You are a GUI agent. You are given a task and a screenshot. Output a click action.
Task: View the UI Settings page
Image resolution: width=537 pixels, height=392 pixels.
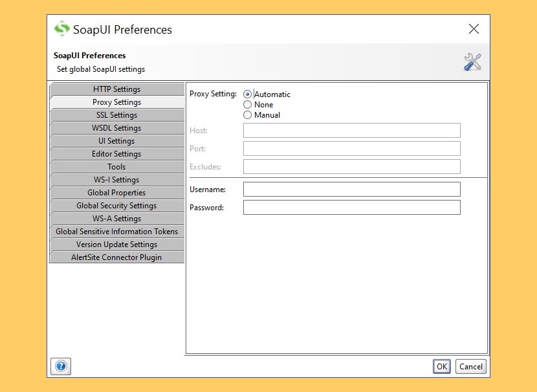[116, 140]
